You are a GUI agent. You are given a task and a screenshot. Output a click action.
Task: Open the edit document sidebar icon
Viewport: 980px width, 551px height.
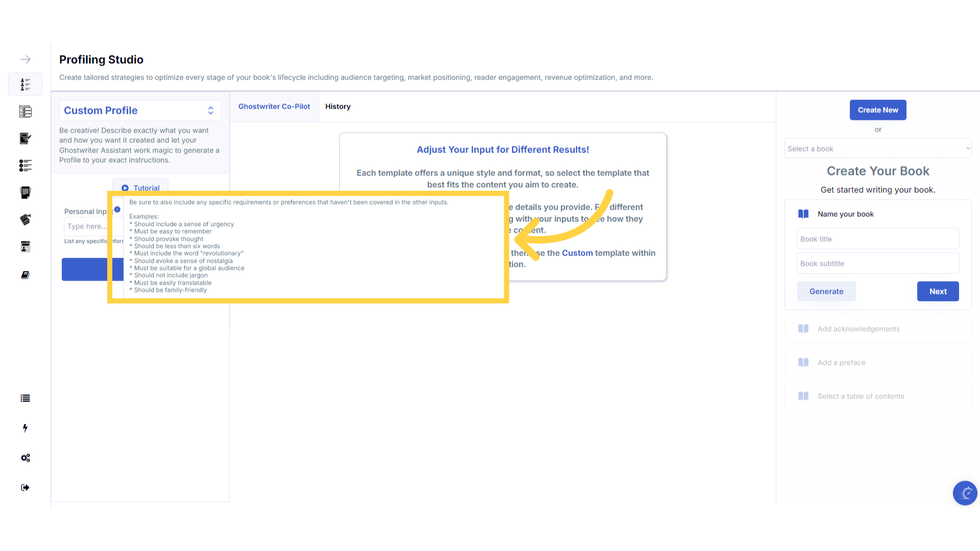tap(26, 138)
